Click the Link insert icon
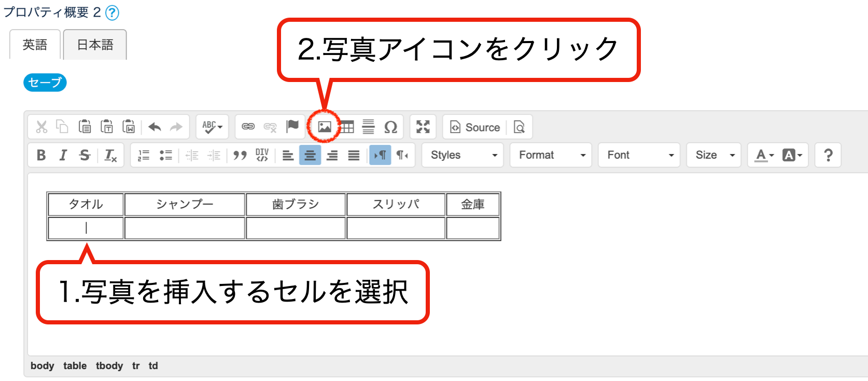The width and height of the screenshot is (868, 381). [248, 127]
